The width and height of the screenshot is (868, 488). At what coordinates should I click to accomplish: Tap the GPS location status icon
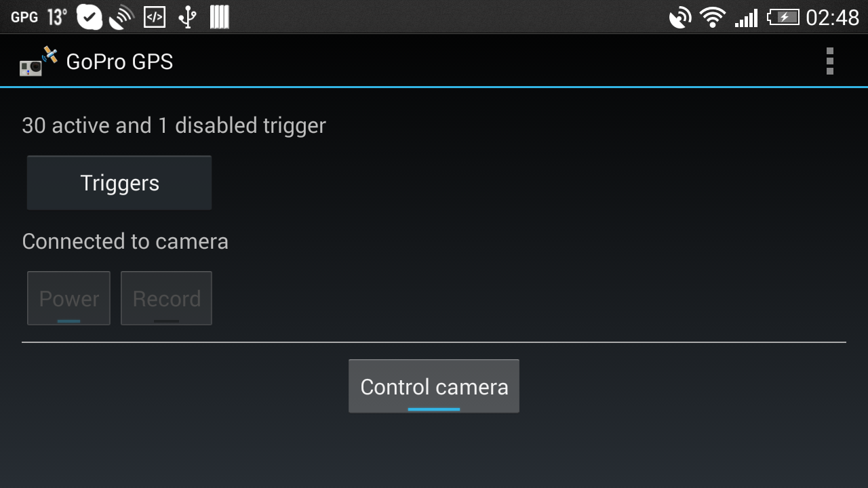pos(680,17)
